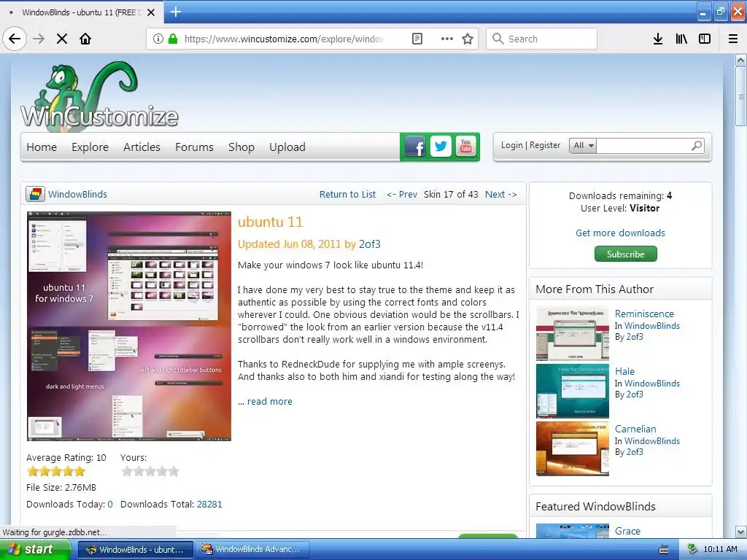Image resolution: width=747 pixels, height=560 pixels.
Task: Click the taskbar keyboard tray icon
Action: 663,550
